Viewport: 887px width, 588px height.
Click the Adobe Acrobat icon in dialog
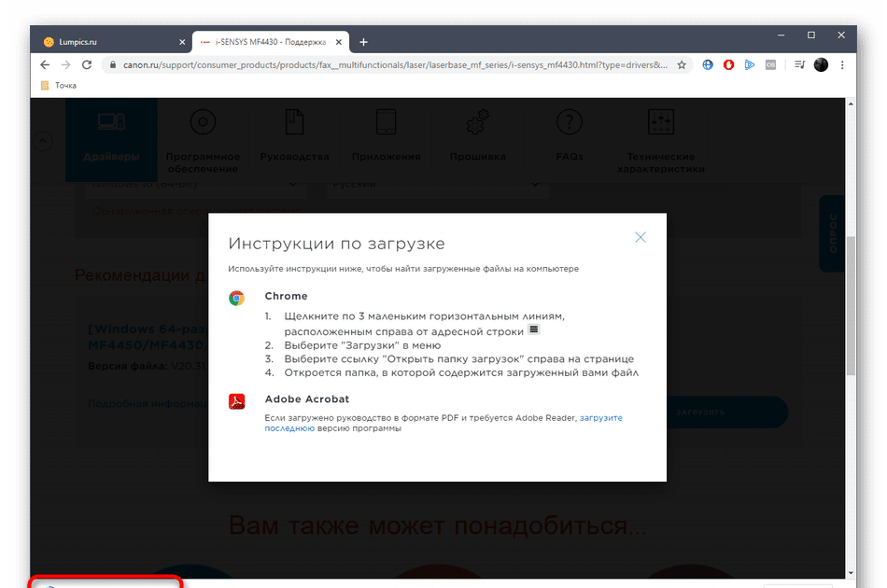point(236,401)
